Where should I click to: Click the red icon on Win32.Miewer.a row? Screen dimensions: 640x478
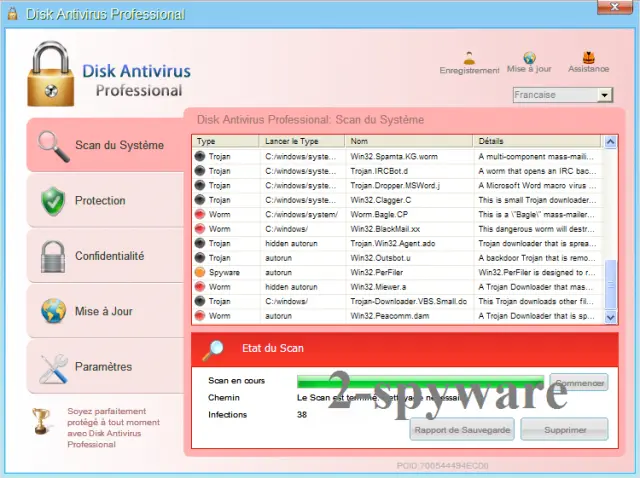[200, 287]
